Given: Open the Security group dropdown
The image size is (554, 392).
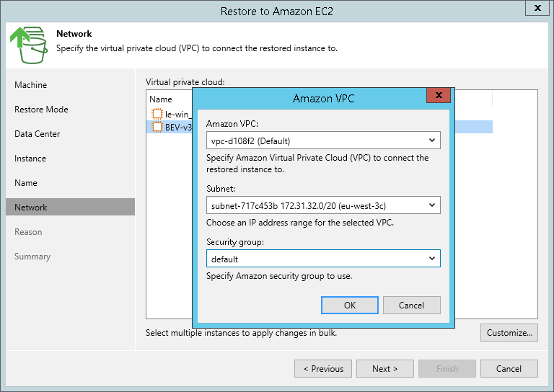Looking at the screenshot, I should tap(323, 259).
